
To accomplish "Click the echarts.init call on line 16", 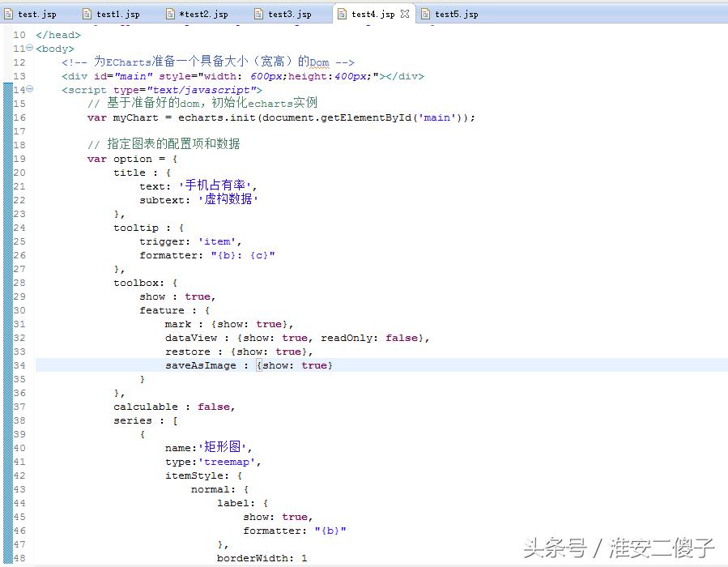I will coord(217,117).
